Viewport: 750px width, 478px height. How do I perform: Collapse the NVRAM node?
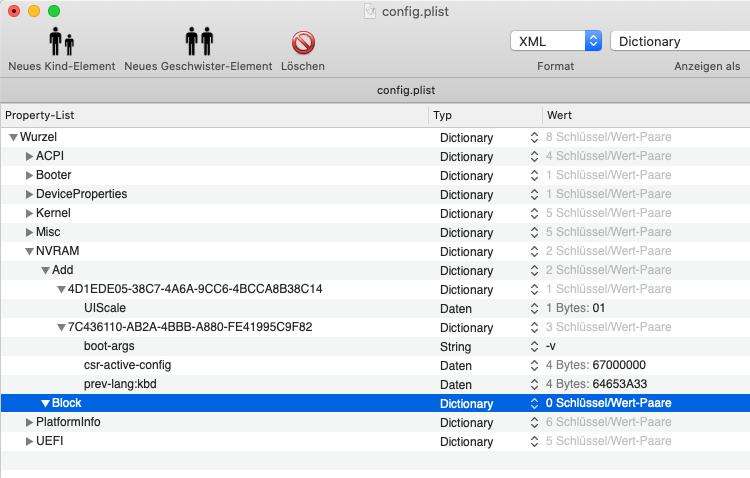tap(29, 251)
